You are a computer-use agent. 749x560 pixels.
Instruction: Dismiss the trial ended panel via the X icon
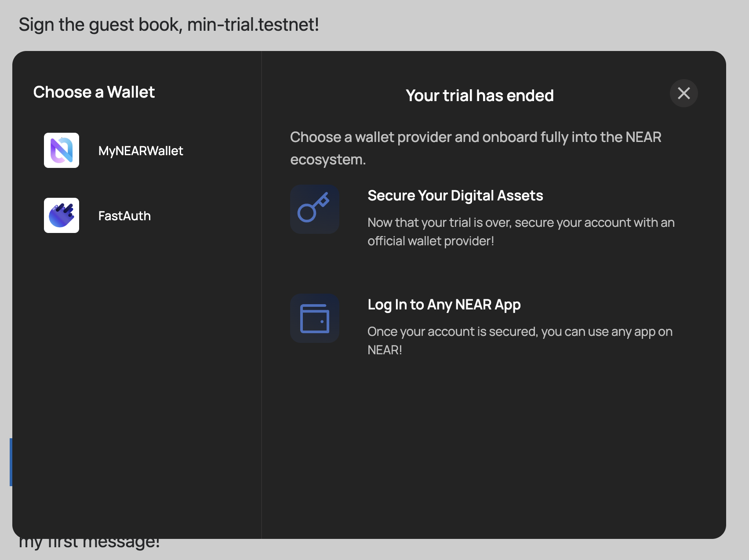click(x=684, y=93)
